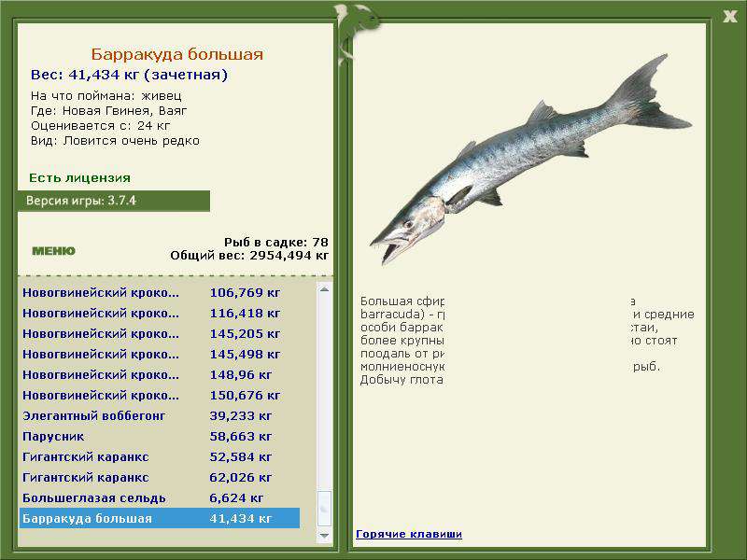
Task: Click the highlighted Барракуда большая list row
Action: (x=160, y=518)
